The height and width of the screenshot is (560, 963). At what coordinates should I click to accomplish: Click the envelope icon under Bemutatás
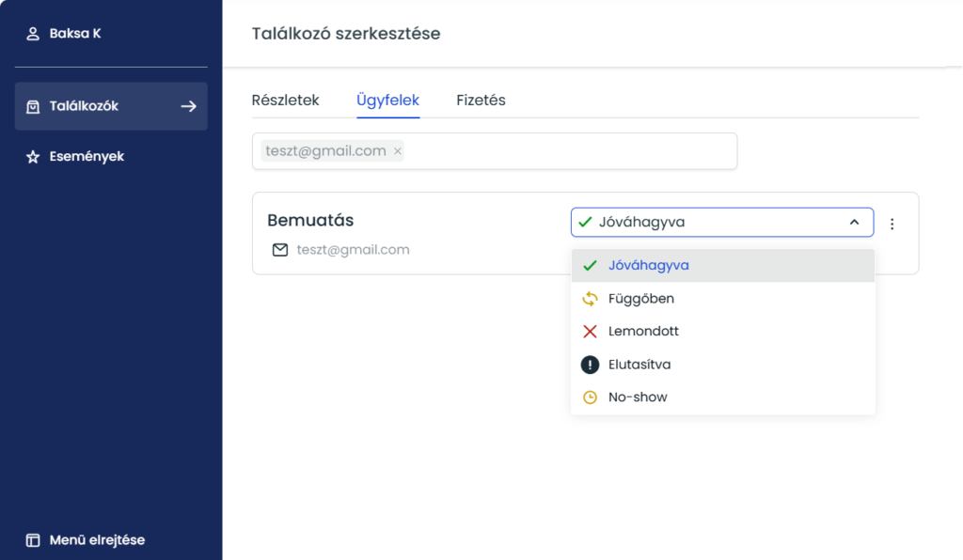(279, 250)
